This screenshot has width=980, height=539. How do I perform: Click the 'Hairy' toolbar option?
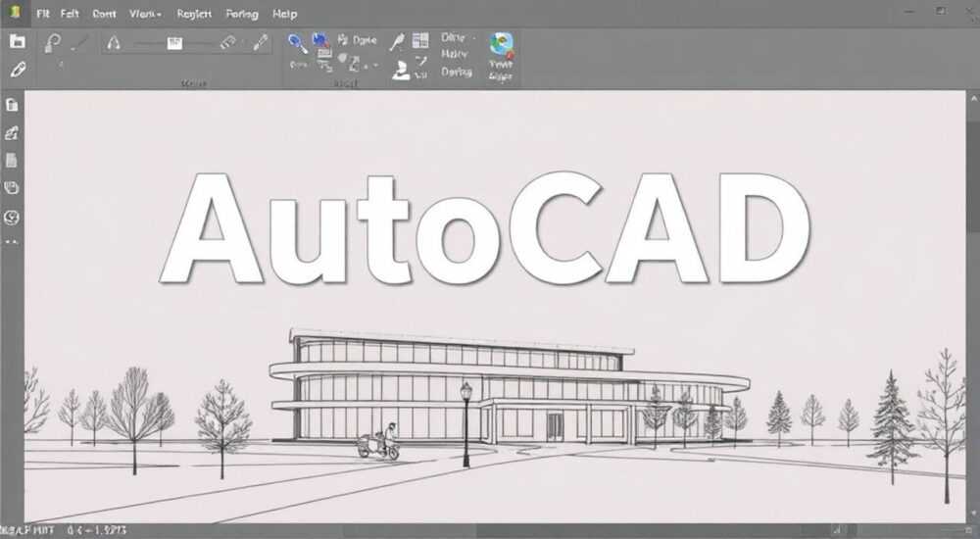coord(454,55)
